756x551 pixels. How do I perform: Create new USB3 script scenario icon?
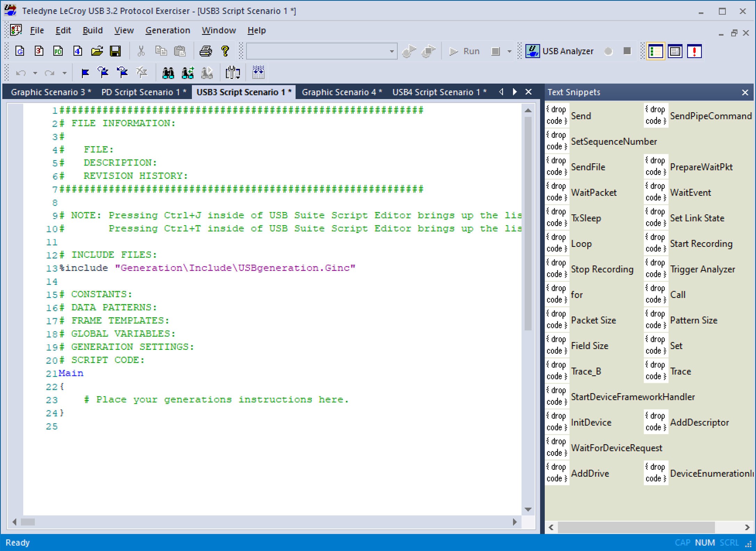pos(39,51)
